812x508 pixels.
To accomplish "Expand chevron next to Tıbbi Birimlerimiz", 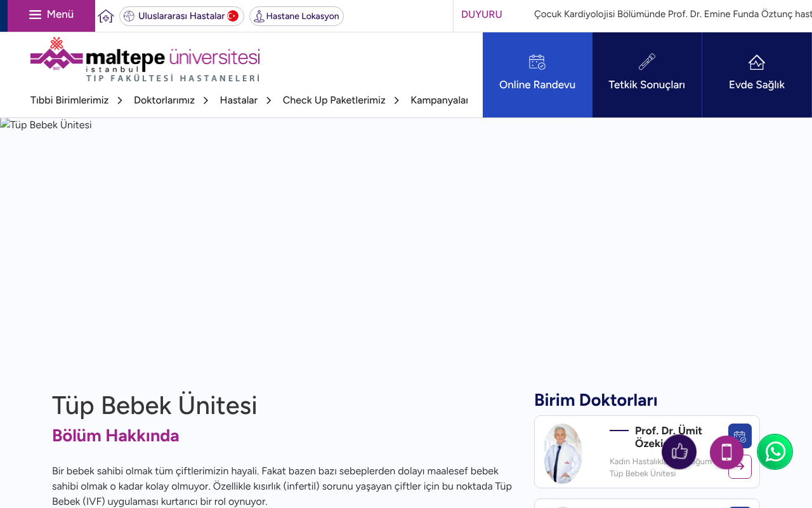I will [120, 100].
